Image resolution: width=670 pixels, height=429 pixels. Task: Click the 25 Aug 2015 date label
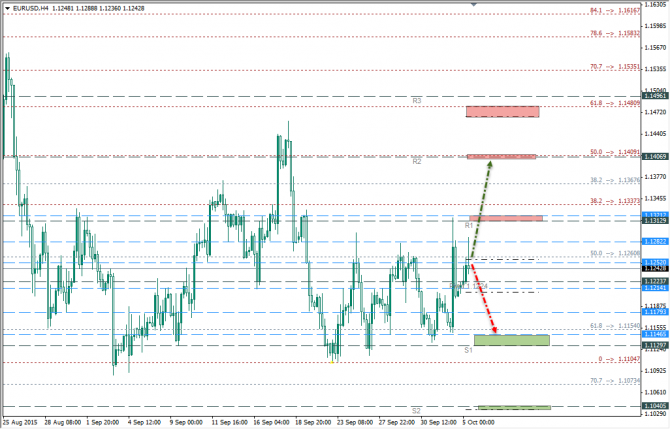tap(21, 422)
